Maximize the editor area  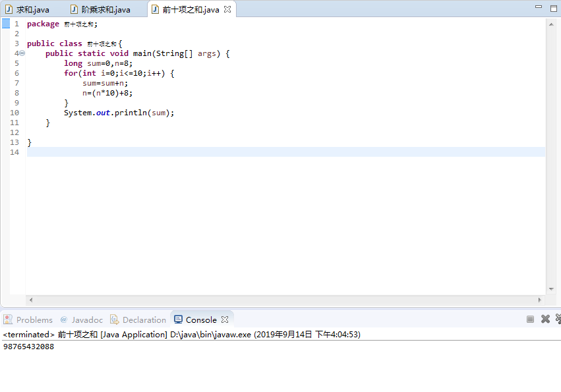pyautogui.click(x=553, y=9)
